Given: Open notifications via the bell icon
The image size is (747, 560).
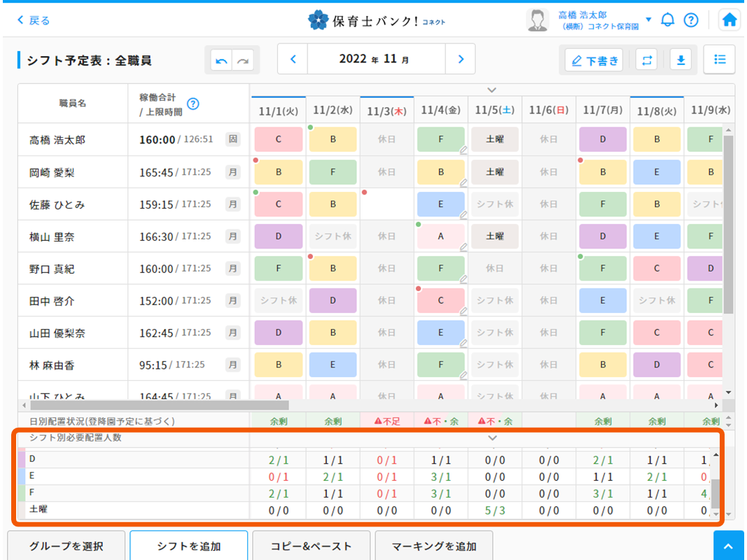Looking at the screenshot, I should click(x=667, y=20).
